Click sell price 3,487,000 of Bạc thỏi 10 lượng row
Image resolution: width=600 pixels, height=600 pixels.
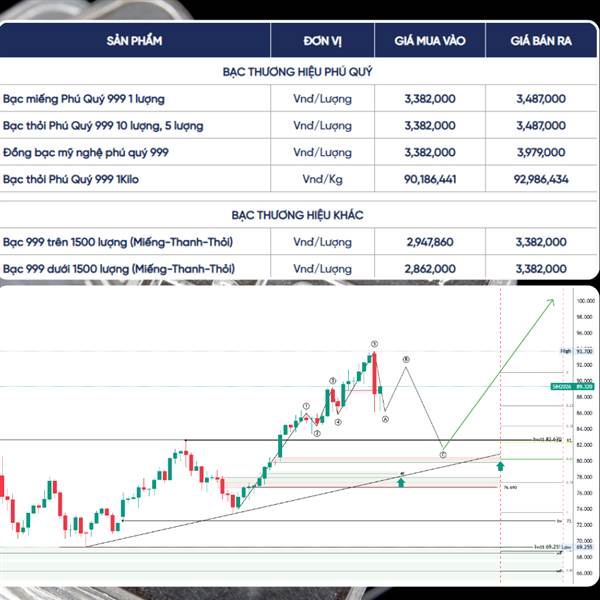541,126
